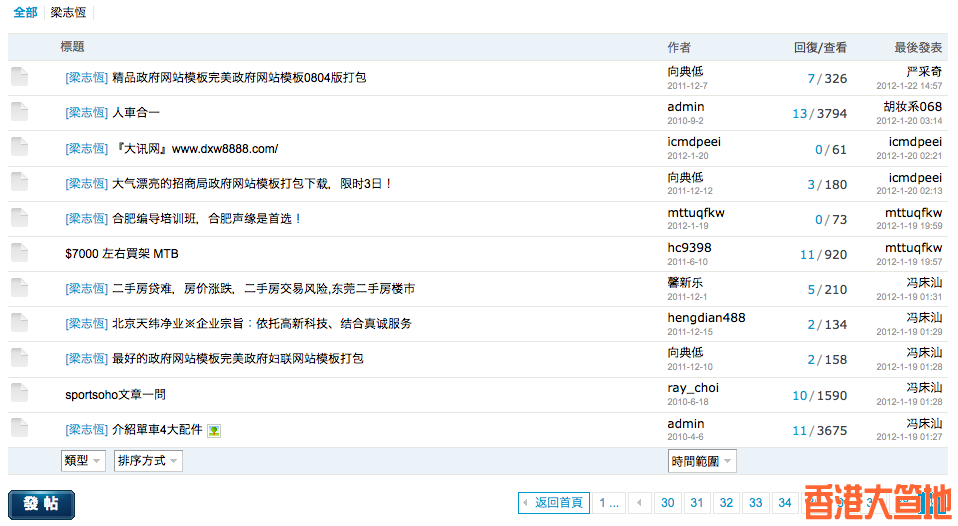
Task: Open last post time 2012-1-19 01:27
Action: (909, 437)
